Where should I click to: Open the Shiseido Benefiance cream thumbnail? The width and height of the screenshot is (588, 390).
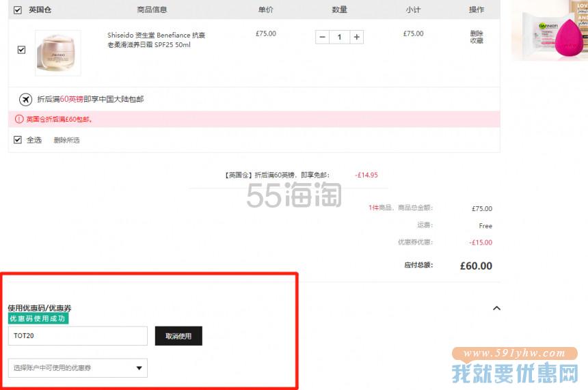click(x=57, y=53)
